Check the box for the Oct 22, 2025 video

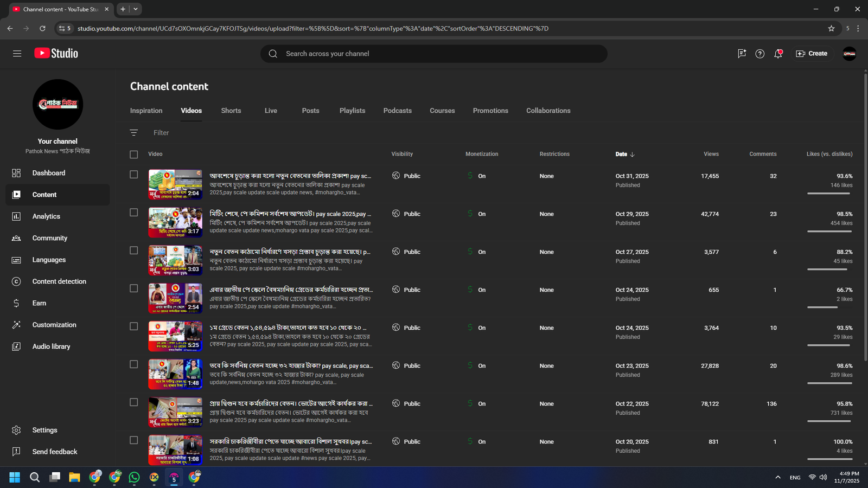point(134,402)
